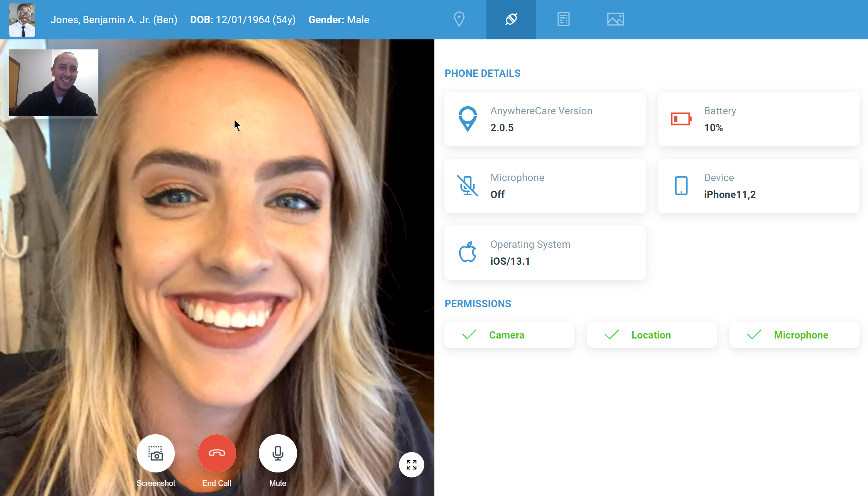868x496 pixels.
Task: Select the phone details plug tab
Action: 511,19
